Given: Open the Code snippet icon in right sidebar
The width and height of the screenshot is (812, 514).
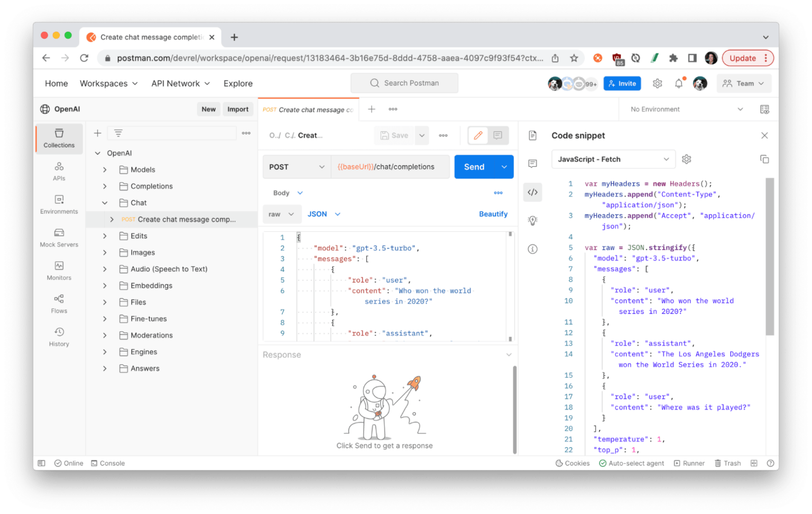Looking at the screenshot, I should coord(532,192).
